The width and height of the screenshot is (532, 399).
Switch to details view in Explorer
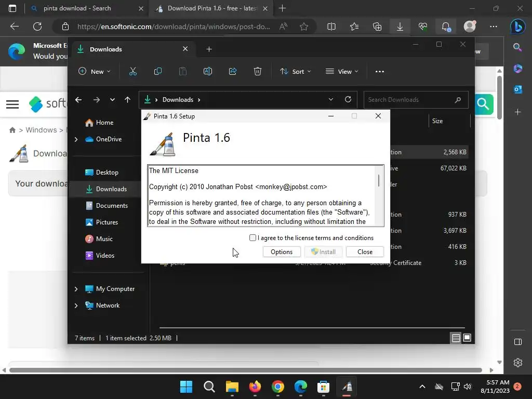[456, 338]
